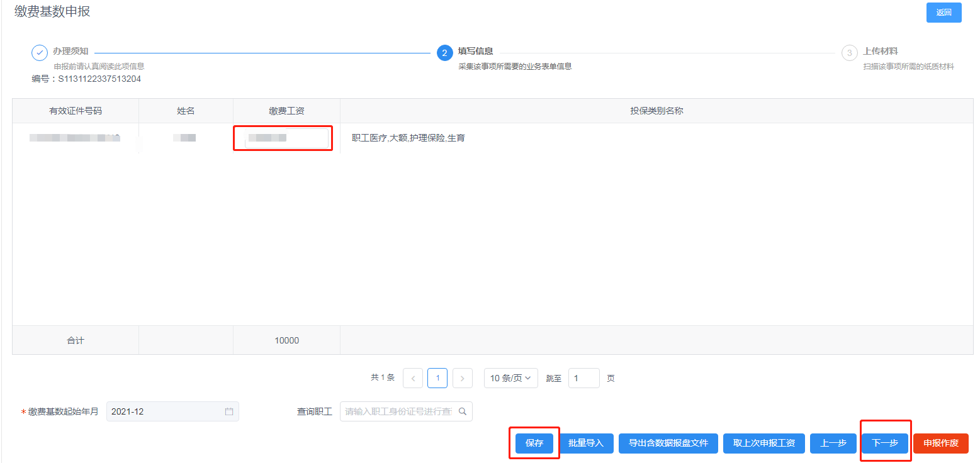Click 取上次申报工资 button
980x463 pixels.
(764, 443)
